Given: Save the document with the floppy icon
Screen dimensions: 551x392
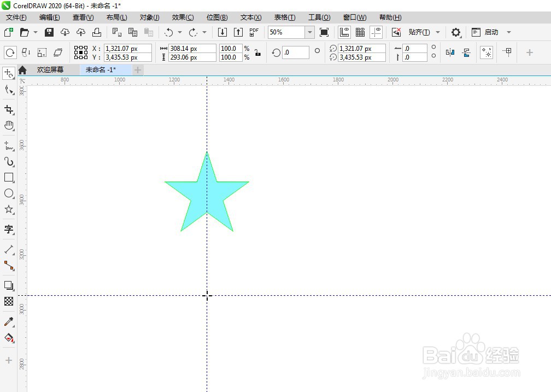Looking at the screenshot, I should point(49,32).
